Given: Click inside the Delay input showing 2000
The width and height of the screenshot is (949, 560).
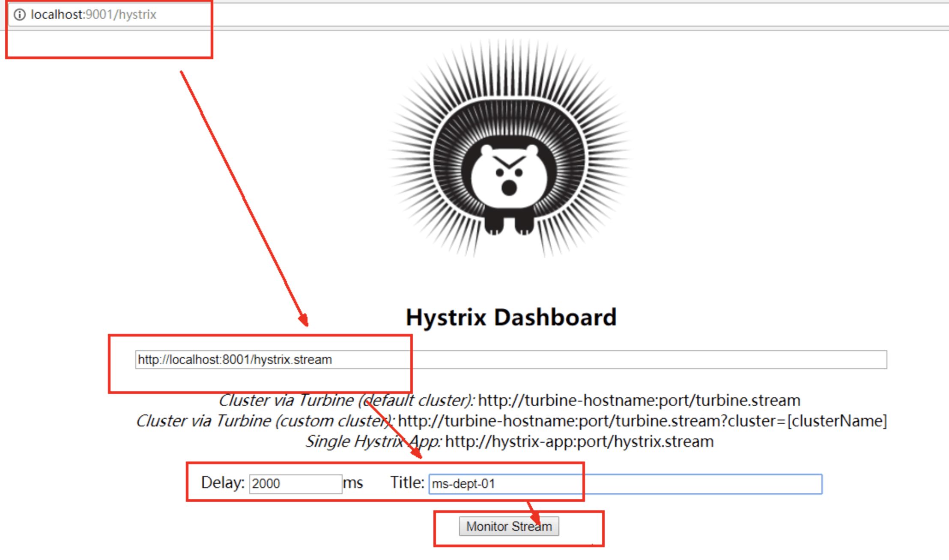Looking at the screenshot, I should pyautogui.click(x=295, y=484).
